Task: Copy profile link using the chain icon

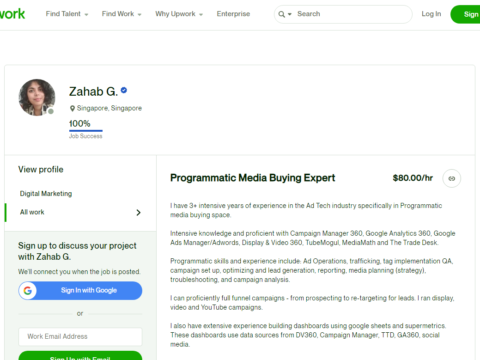Action: click(x=452, y=178)
